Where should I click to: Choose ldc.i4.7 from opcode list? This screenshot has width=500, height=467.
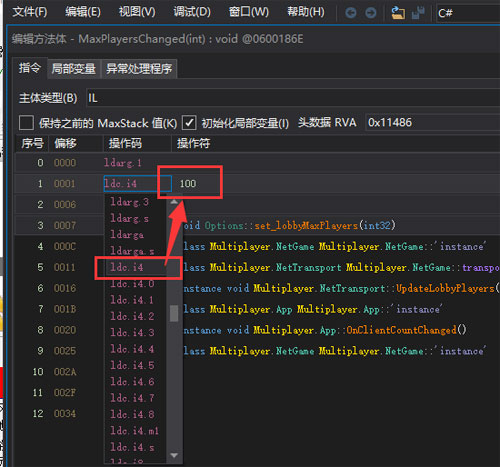(x=132, y=398)
